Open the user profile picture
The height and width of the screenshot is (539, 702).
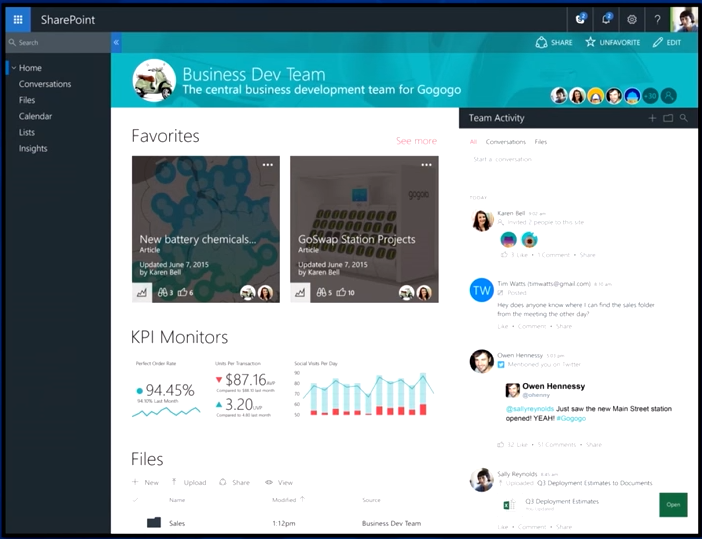[684, 20]
